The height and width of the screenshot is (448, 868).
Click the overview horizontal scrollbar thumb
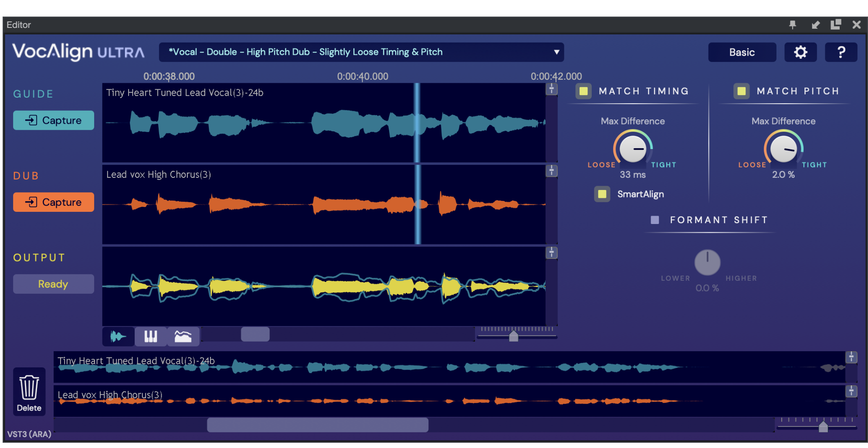pos(318,425)
